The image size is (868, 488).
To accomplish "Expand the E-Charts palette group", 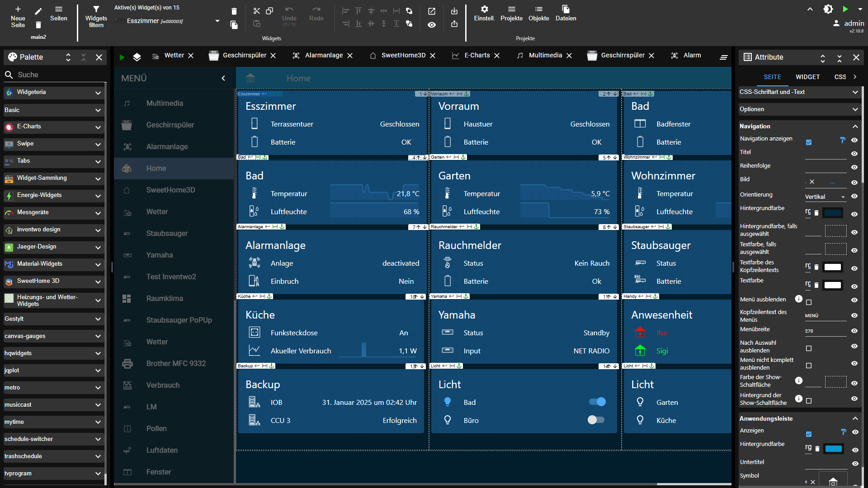I will tap(54, 127).
